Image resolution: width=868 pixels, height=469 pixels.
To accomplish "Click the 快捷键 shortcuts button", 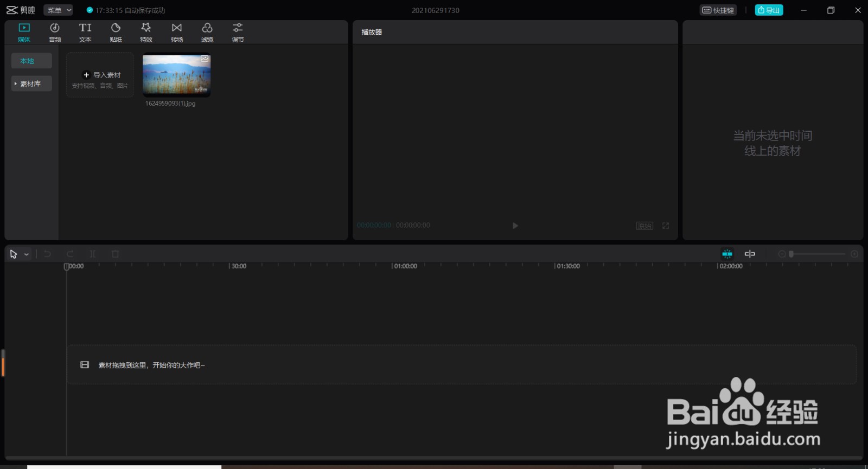I will tap(718, 10).
